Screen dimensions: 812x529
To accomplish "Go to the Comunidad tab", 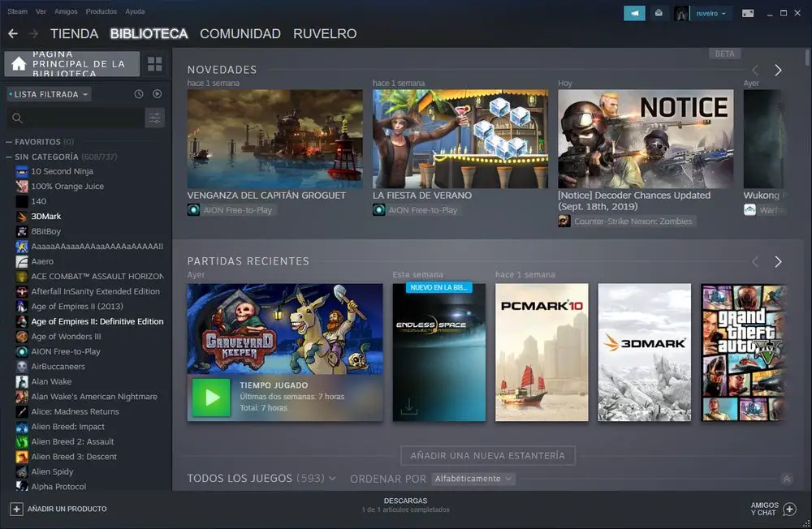I will [240, 33].
